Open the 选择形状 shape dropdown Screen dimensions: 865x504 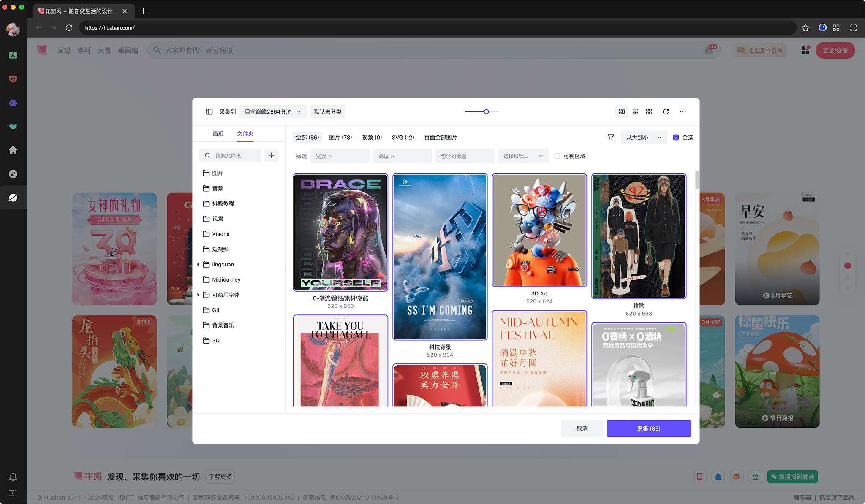click(522, 156)
